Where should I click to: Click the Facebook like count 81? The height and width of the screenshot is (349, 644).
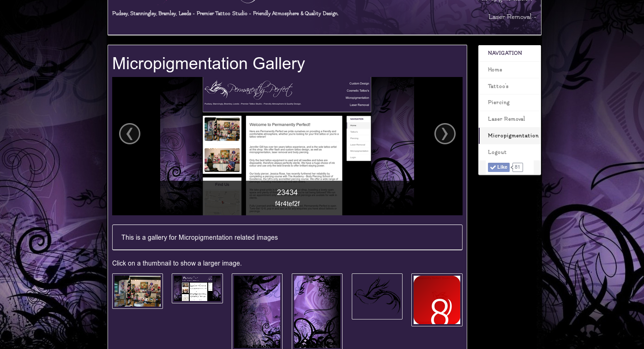click(x=517, y=167)
